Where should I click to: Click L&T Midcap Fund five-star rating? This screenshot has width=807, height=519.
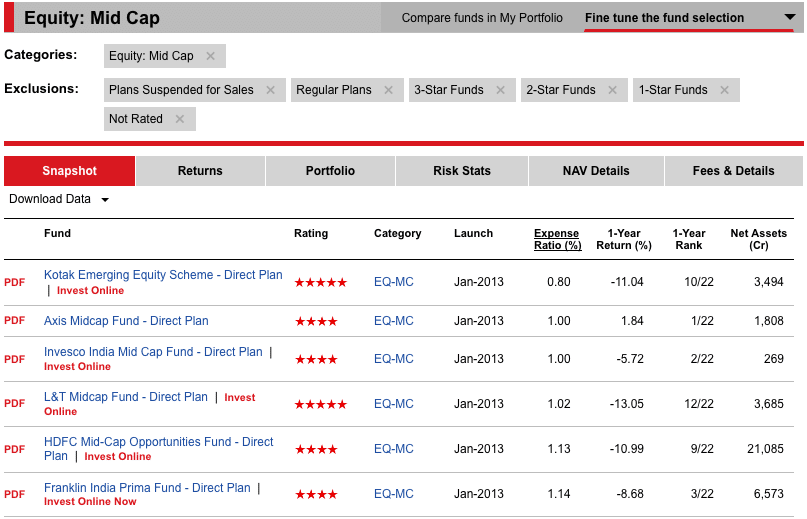(x=321, y=404)
